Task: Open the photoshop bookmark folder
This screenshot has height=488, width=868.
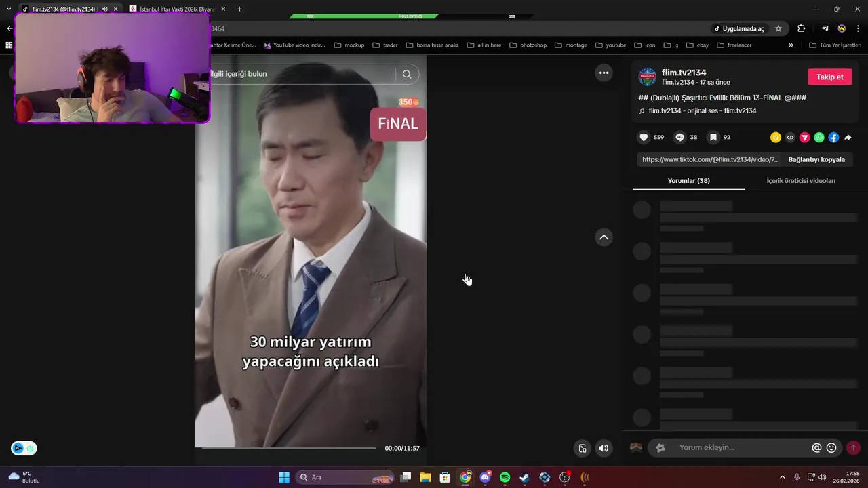Action: (x=528, y=45)
